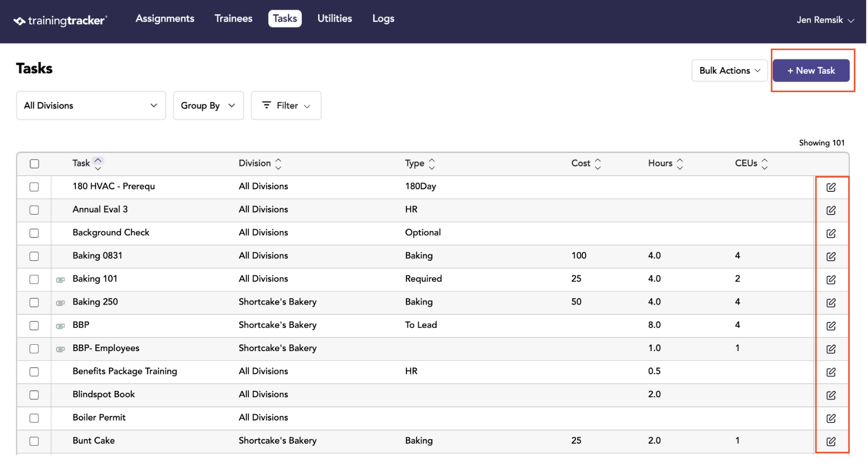Click edit icon for Bunt Cake task
The image size is (868, 470).
tap(831, 441)
